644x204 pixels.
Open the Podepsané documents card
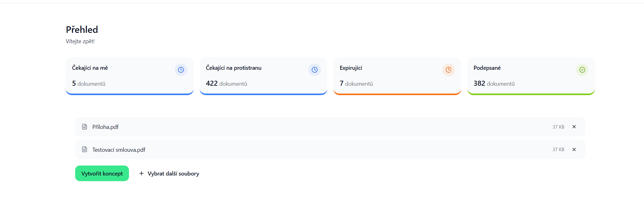531,76
